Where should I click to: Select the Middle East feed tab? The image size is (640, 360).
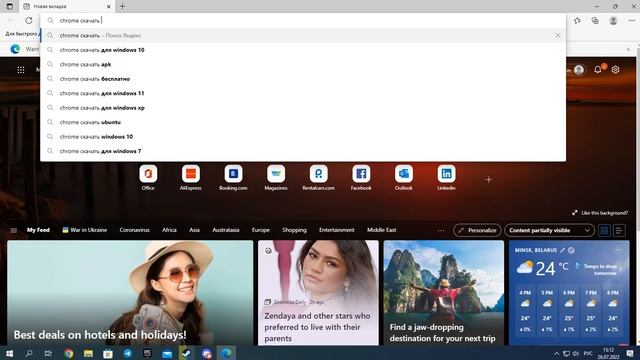click(x=382, y=230)
